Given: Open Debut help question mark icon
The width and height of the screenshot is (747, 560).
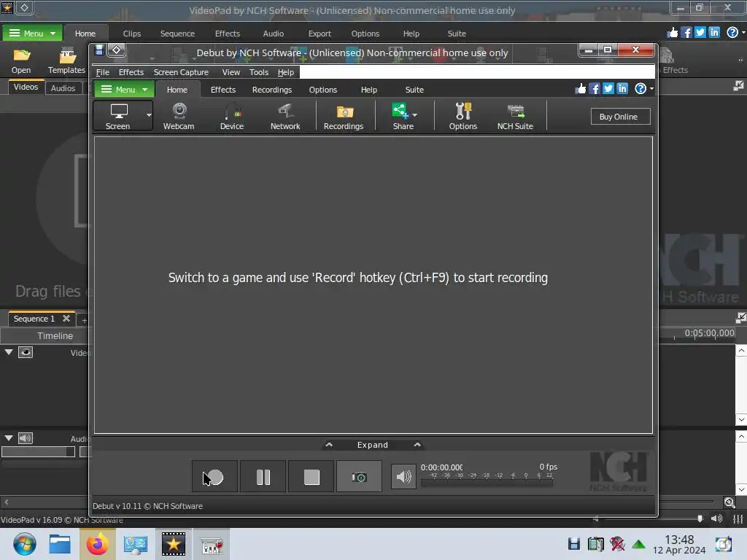Looking at the screenshot, I should point(640,88).
